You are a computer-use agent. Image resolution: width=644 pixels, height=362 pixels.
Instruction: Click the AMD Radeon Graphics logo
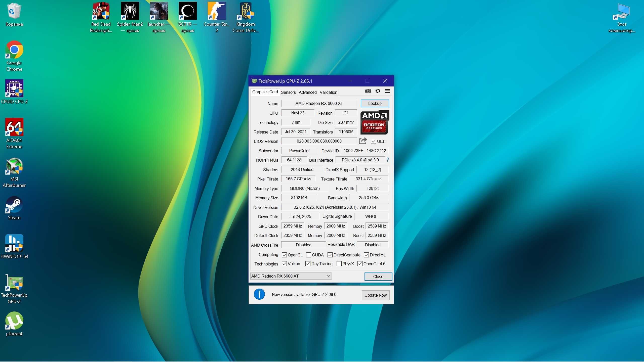pos(375,122)
